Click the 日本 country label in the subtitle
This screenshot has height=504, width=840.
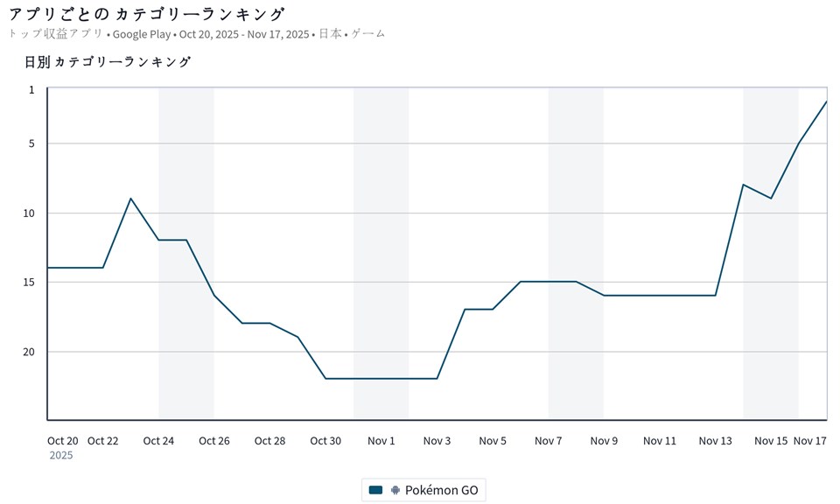pyautogui.click(x=330, y=34)
